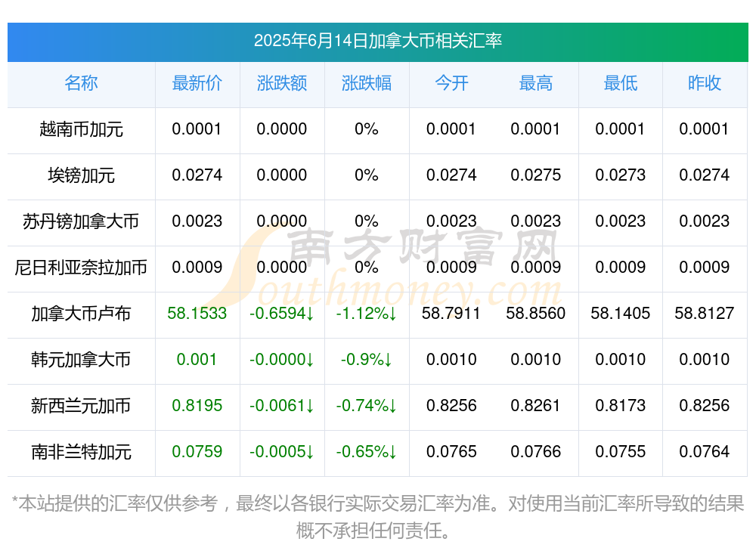The width and height of the screenshot is (756, 554).
Task: Click previous close 58.8127
Action: 705,314
